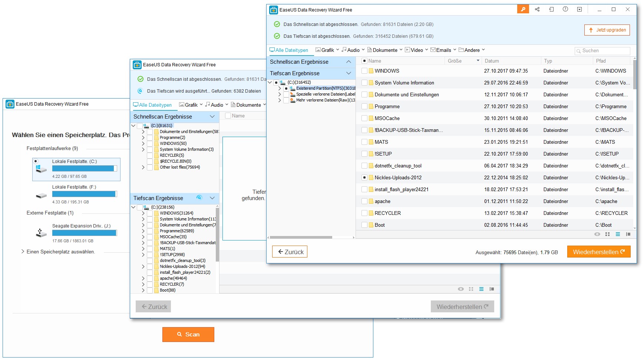
Task: Check the RECYCLER(5) checkbox in middle window
Action: 150,155
